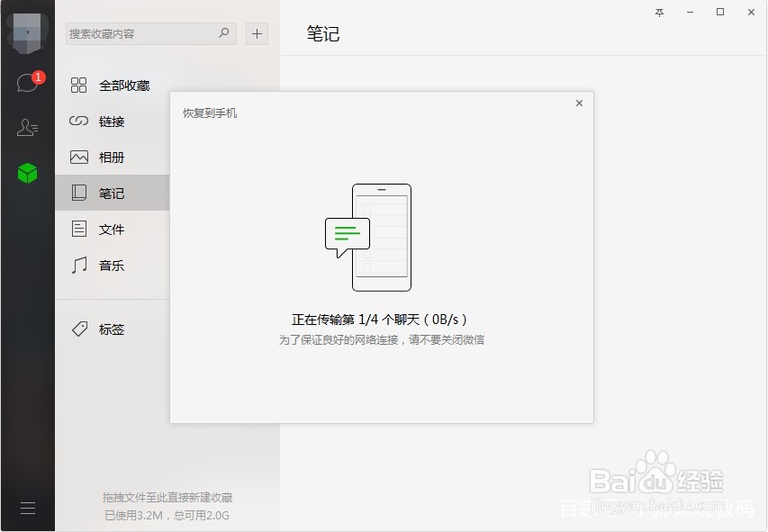Select 音乐 category
This screenshot has height=532, width=768.
113,265
